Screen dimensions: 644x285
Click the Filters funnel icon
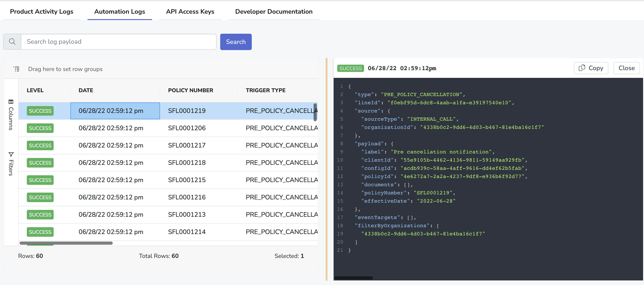point(11,154)
